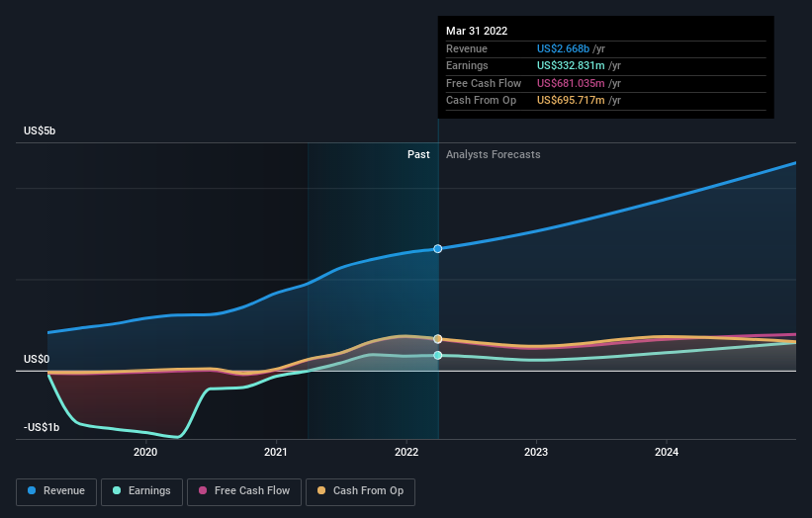Select the Cash From Op data point marker
The height and width of the screenshot is (518, 812).
coord(438,339)
